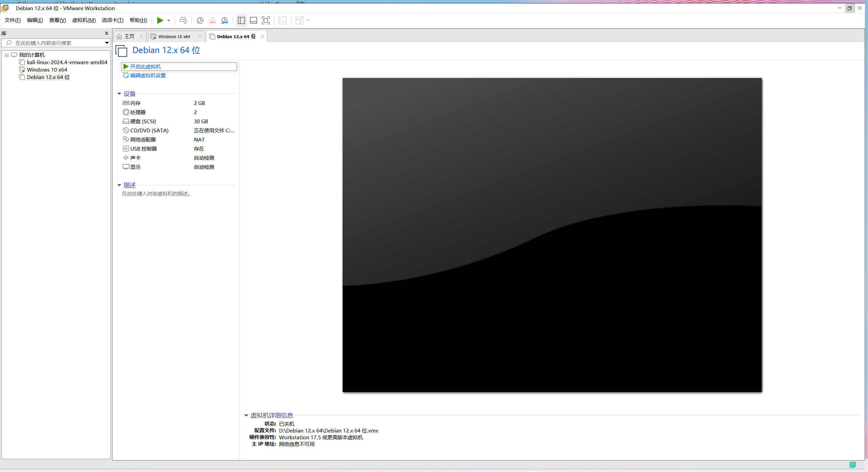Close the Windows 10 x64 tab

(x=200, y=36)
